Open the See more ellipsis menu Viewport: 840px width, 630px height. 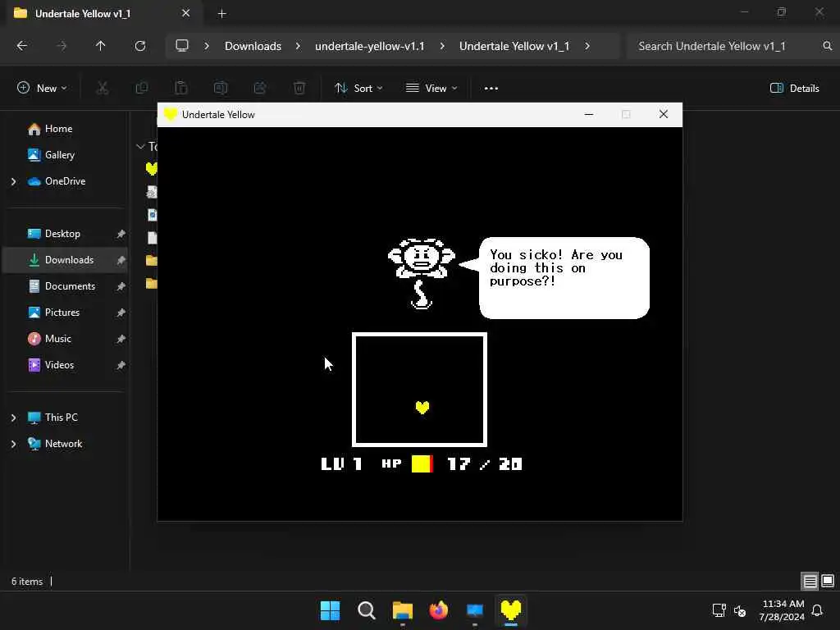point(491,88)
